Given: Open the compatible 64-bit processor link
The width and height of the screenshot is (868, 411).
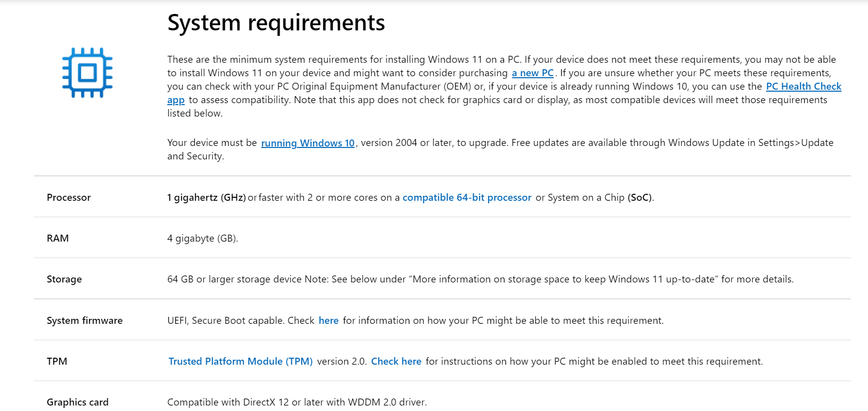Looking at the screenshot, I should [467, 197].
